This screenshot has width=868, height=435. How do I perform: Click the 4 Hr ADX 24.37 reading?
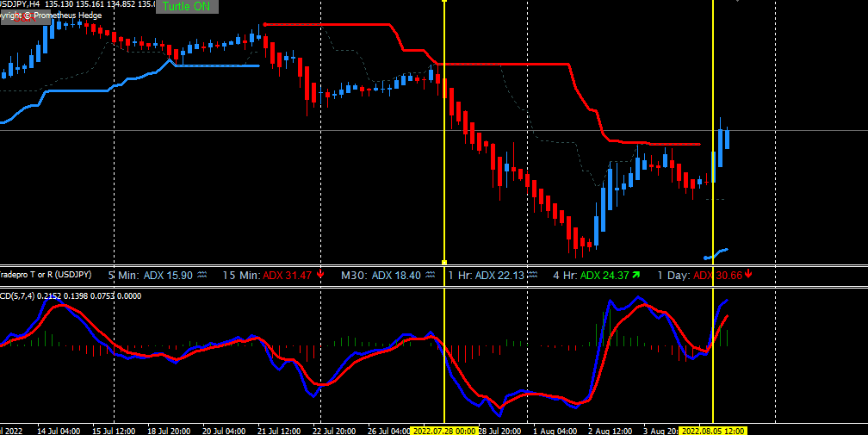604,275
